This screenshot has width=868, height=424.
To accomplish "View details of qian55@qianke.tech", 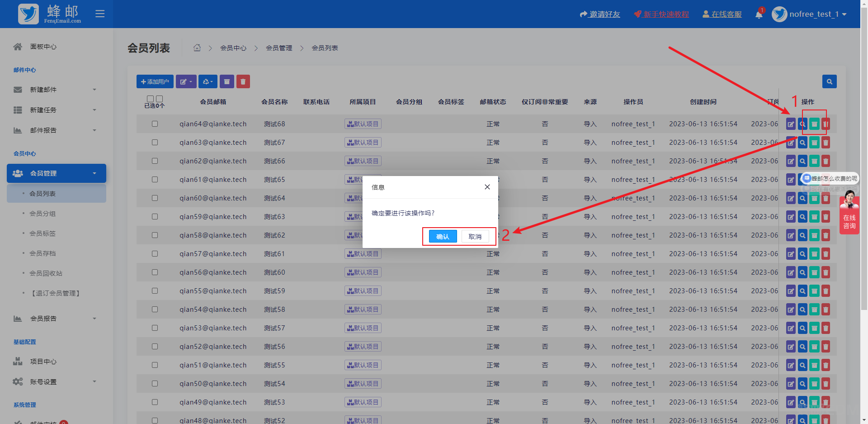I will coord(802,291).
